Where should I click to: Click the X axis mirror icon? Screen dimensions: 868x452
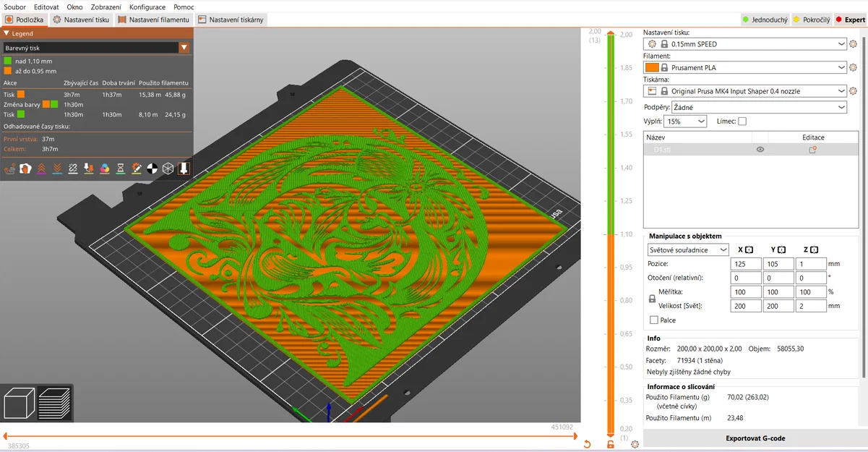pos(749,250)
